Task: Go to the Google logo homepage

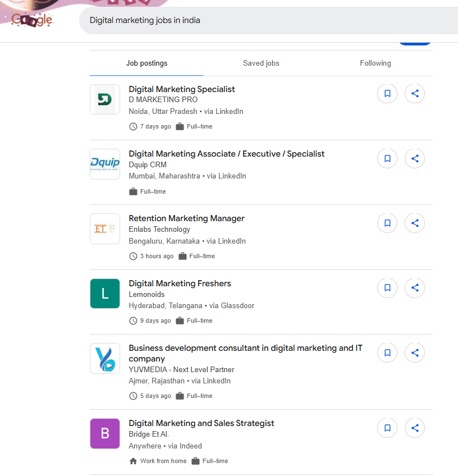Action: click(x=32, y=20)
